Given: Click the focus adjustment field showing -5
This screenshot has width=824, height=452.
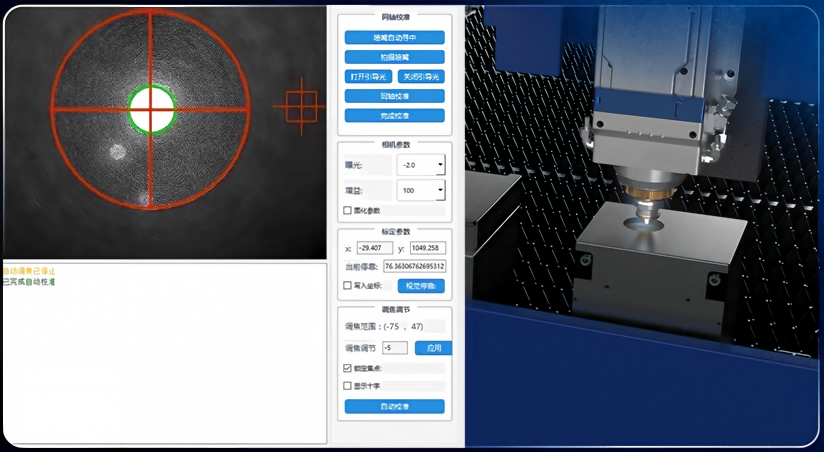Looking at the screenshot, I should [x=395, y=348].
